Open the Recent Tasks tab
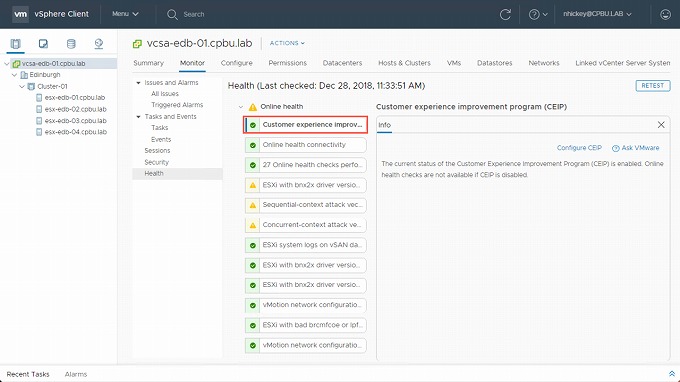Image resolution: width=680 pixels, height=382 pixels. pos(28,374)
